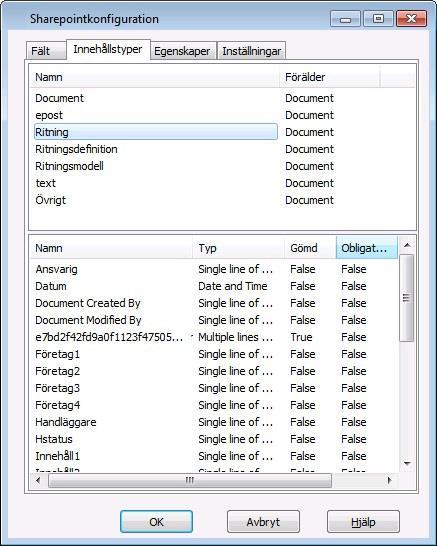Click the Avbryt button
The width and height of the screenshot is (437, 546).
click(x=263, y=522)
